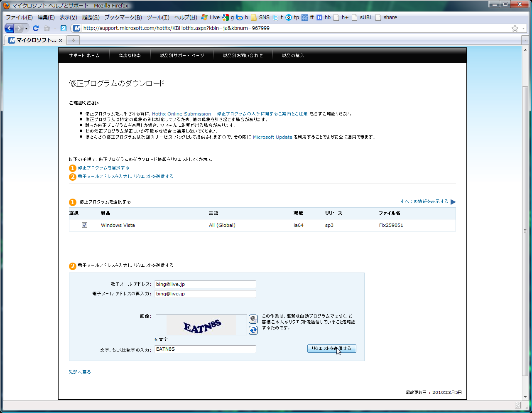532x413 pixels.
Task: Open the back/forward history dropdown arrow
Action: click(26, 28)
